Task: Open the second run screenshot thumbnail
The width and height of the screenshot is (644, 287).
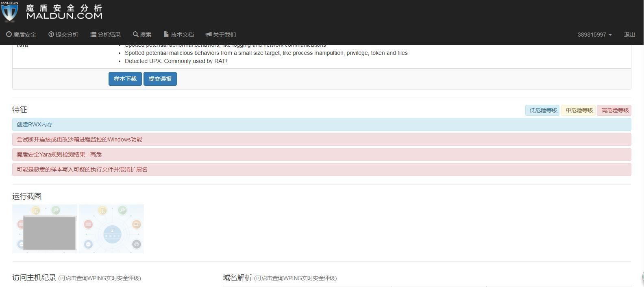Action: pos(111,229)
